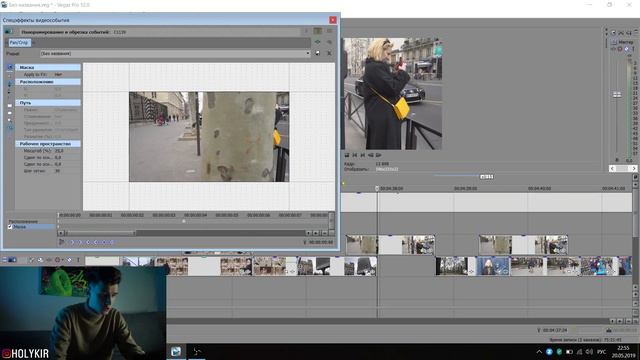640x360 pixels.
Task: Click the pan/crop preview image
Action: tap(209, 137)
